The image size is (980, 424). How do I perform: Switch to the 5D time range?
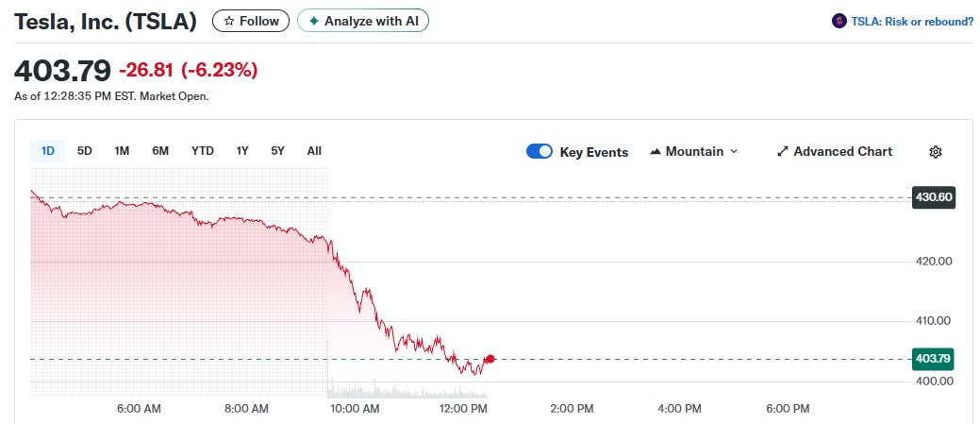[x=85, y=151]
